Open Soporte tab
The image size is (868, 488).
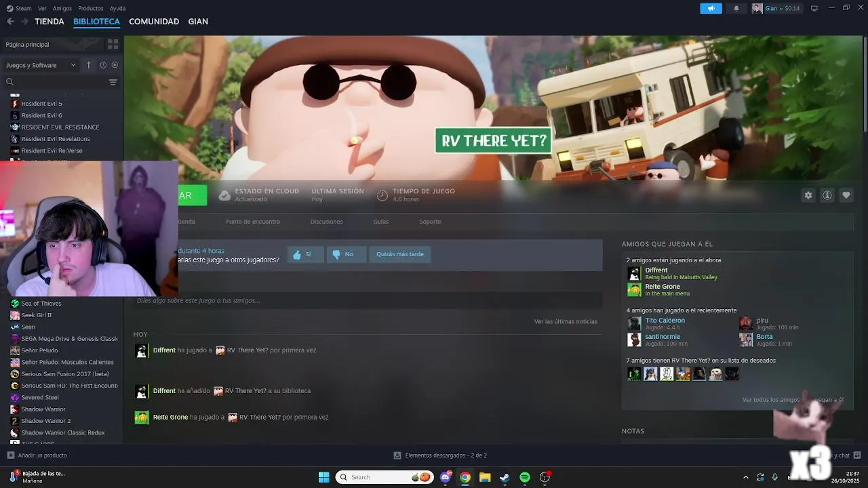(430, 222)
